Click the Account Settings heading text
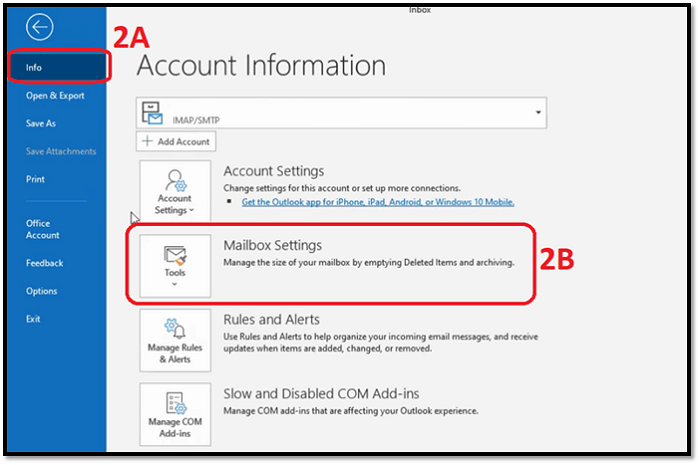Viewport: 700px width, 465px height. (x=274, y=171)
